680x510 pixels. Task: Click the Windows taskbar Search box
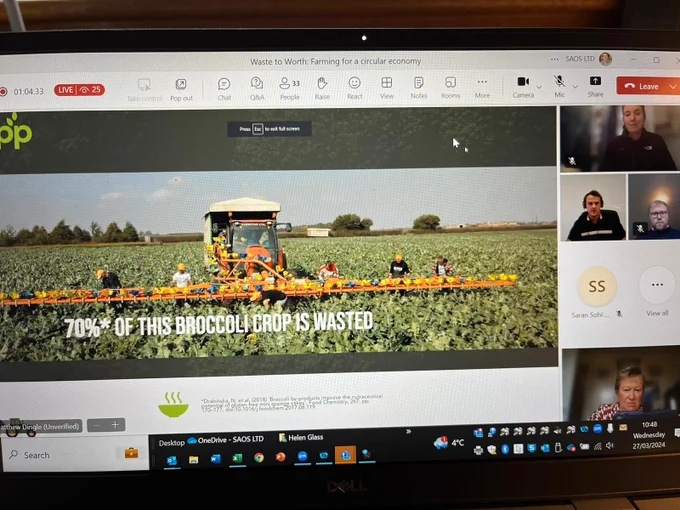75,454
